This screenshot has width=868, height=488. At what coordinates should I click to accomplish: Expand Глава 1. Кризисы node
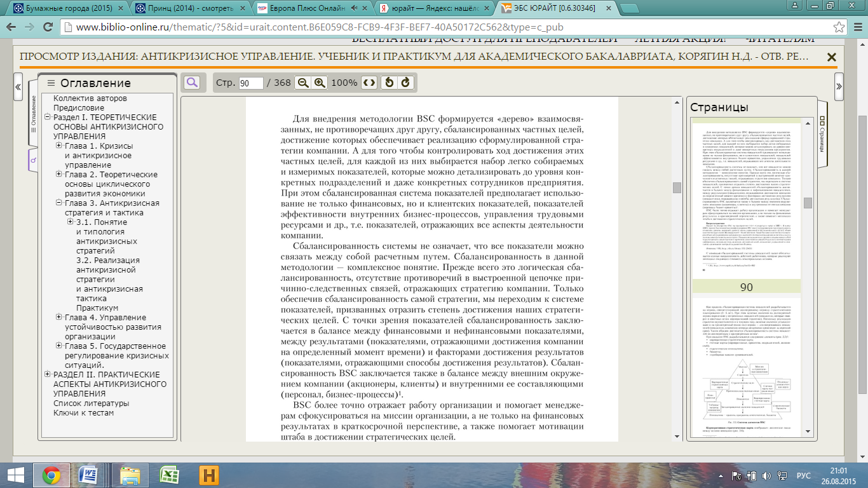(59, 146)
